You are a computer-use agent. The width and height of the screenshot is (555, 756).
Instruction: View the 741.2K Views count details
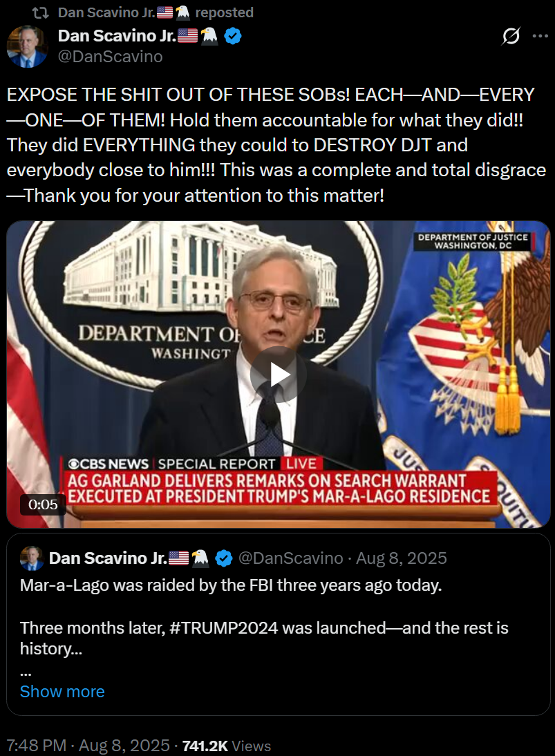pos(227,746)
